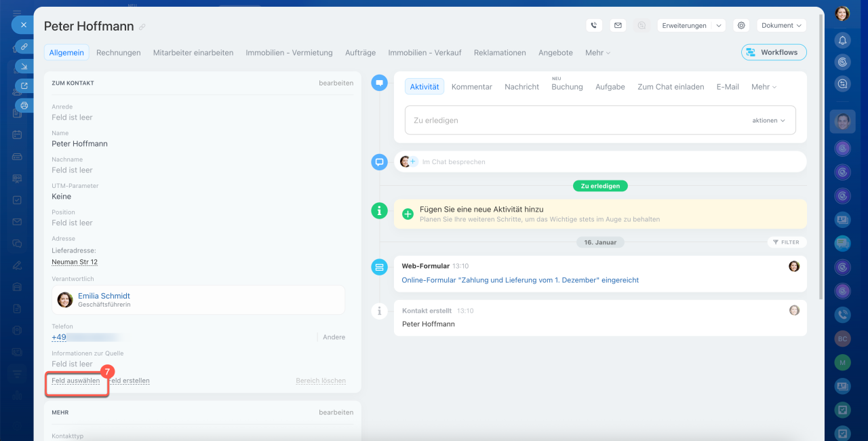Screen dimensions: 868x441
Task: Select the Kommentar tab in timeline
Action: coord(471,87)
